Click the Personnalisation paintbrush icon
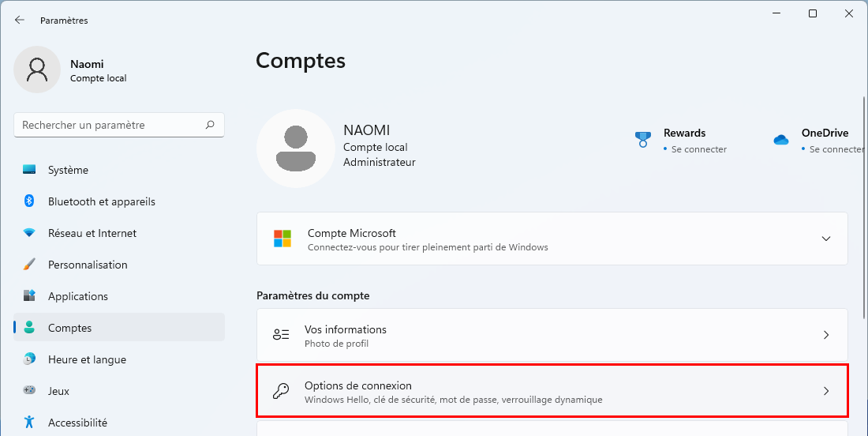Screen dimensions: 868x436 pos(29,265)
